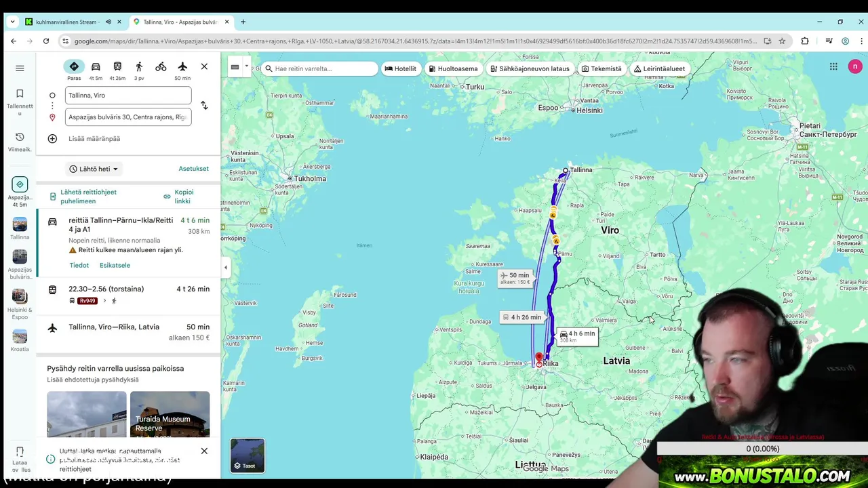Open the Google Maps hamburger menu
The width and height of the screenshot is (868, 488).
click(x=20, y=68)
